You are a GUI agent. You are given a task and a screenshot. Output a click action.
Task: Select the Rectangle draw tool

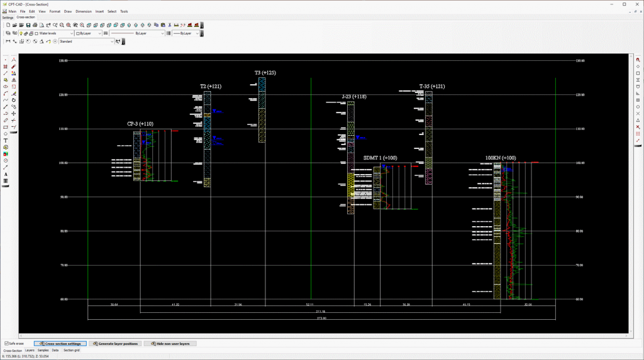6,127
